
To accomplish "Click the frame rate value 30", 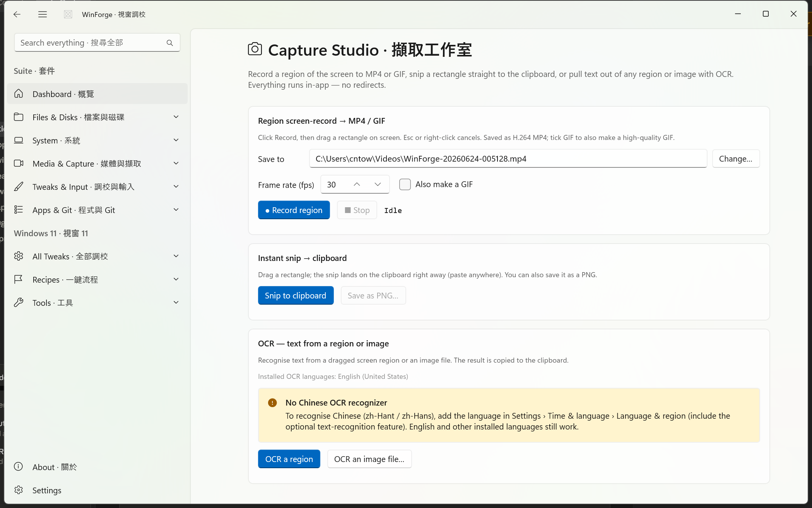I will (x=332, y=184).
